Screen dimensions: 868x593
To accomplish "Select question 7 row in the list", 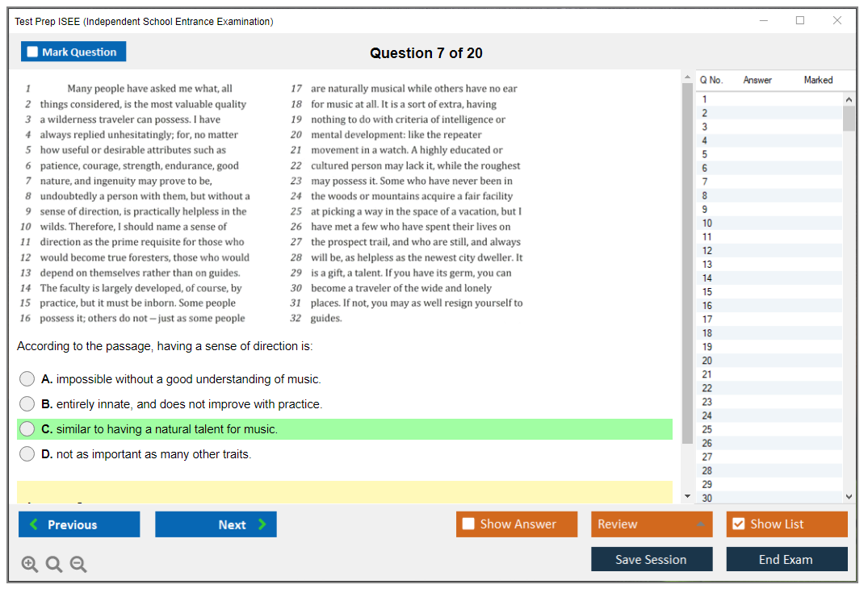I will 767,182.
